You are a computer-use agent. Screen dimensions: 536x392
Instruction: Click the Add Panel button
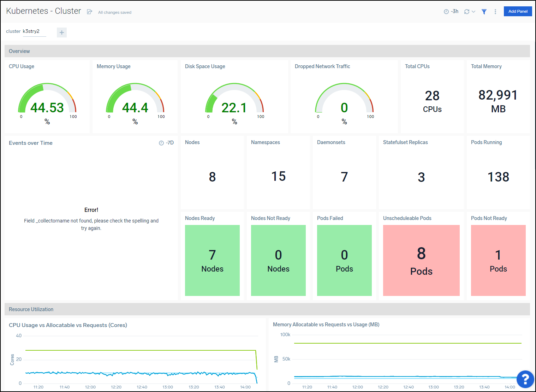518,11
